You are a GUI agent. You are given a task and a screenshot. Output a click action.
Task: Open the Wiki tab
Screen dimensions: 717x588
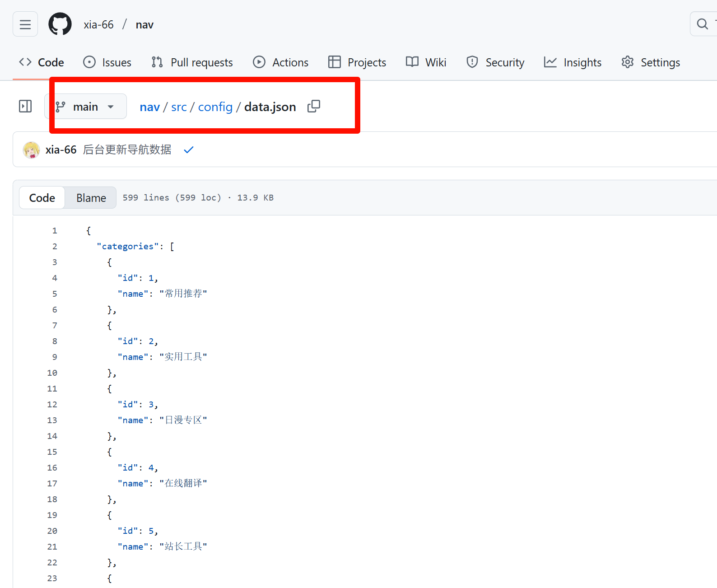coord(426,62)
